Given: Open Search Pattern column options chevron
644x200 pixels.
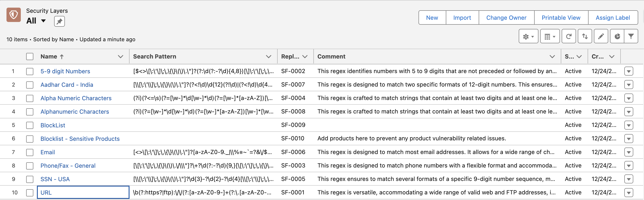Looking at the screenshot, I should pos(268,57).
